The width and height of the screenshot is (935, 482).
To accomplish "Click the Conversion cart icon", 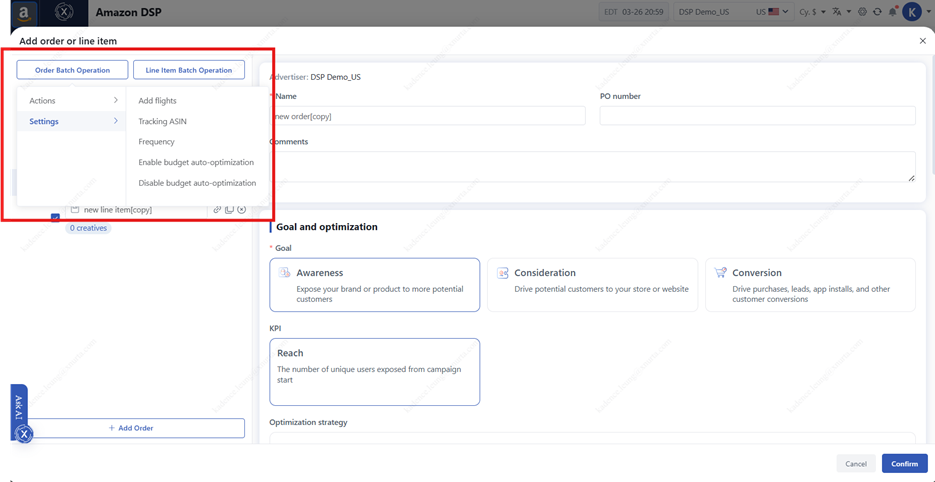I will pyautogui.click(x=720, y=273).
